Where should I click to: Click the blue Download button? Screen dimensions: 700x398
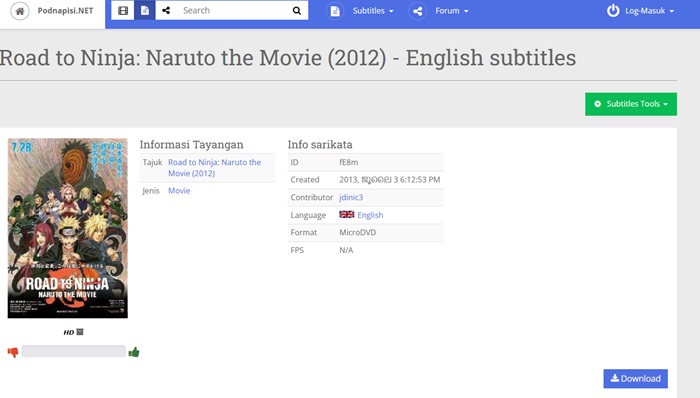click(x=635, y=378)
